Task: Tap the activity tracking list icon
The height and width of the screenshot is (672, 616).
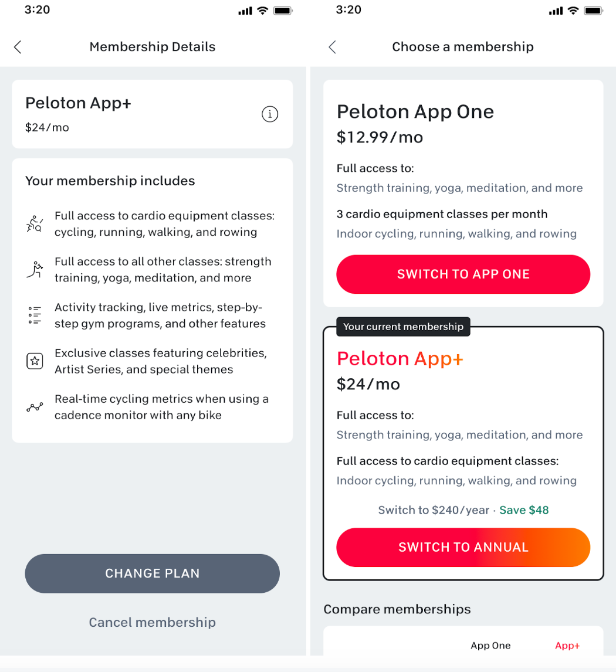Action: pos(35,315)
